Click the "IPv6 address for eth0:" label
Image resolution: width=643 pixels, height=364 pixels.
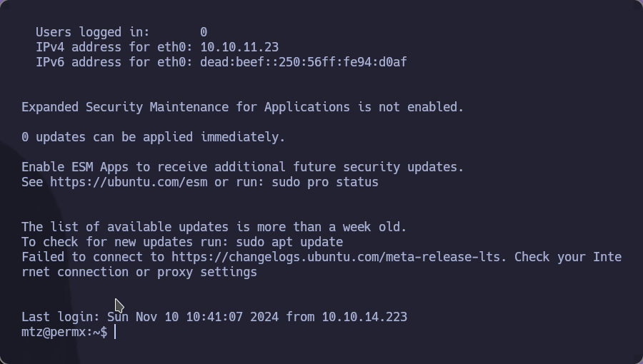tap(114, 62)
